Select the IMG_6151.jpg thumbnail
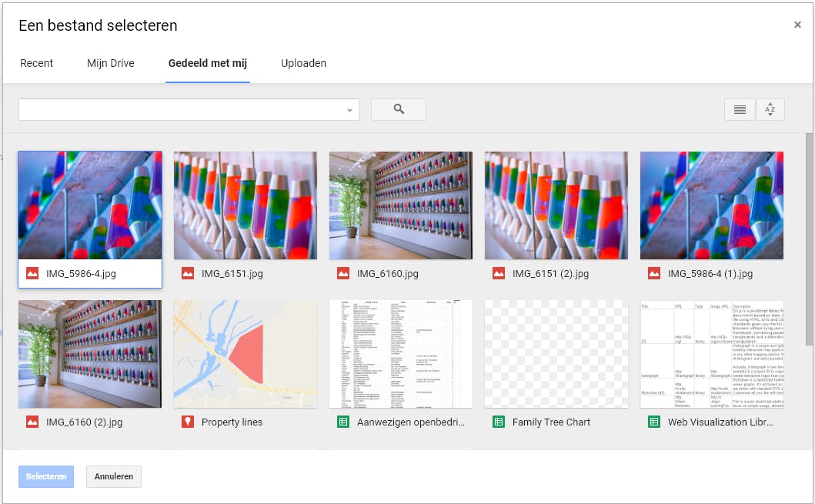 coord(246,205)
